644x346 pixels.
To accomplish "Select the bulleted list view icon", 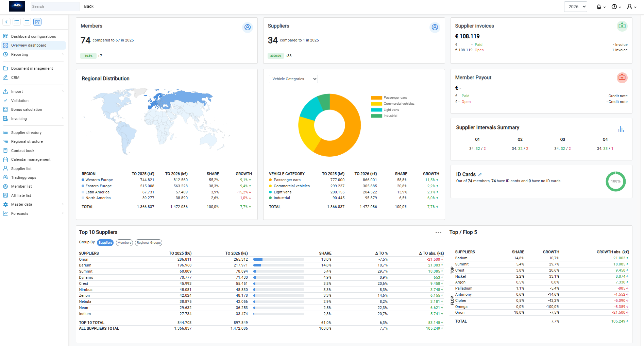I will click(17, 22).
